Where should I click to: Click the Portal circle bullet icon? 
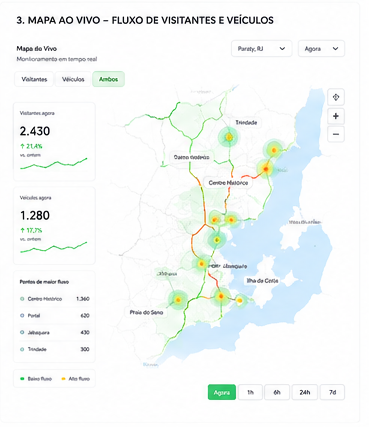pos(22,315)
